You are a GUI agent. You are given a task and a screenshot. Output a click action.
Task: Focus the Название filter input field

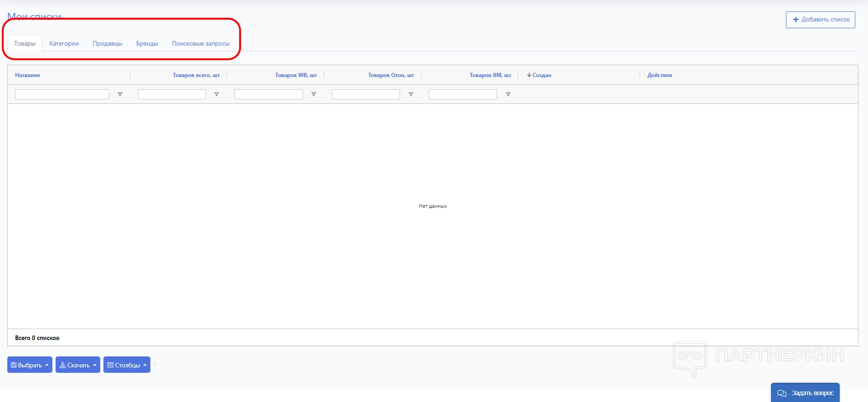(x=62, y=94)
